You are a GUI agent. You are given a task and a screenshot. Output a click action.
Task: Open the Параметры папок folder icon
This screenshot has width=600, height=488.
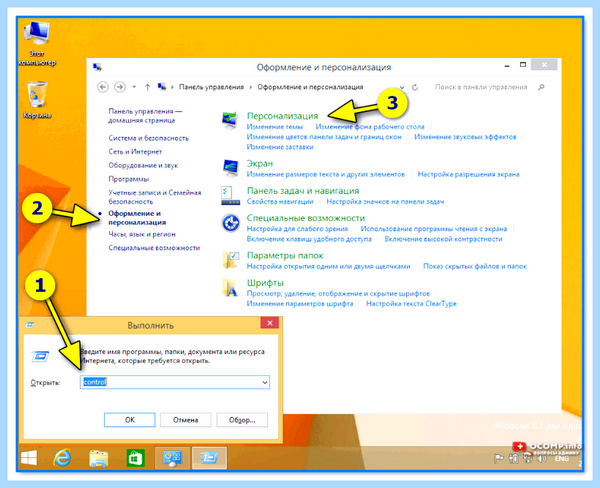pyautogui.click(x=231, y=260)
